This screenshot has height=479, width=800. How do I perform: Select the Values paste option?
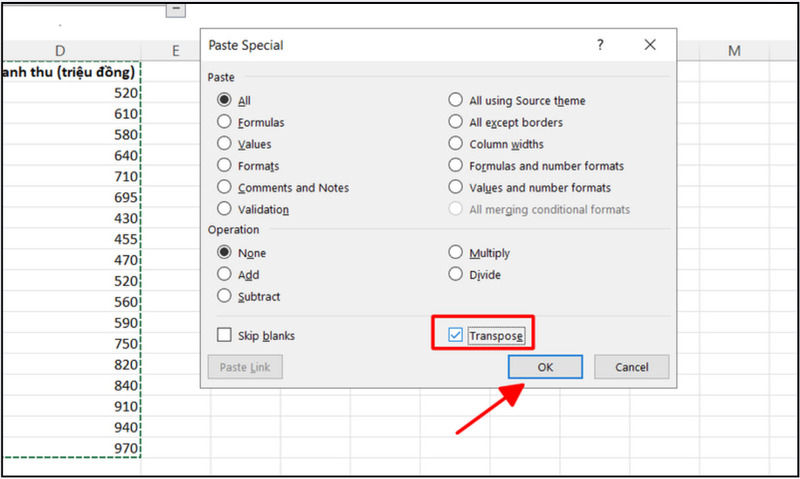pyautogui.click(x=224, y=144)
